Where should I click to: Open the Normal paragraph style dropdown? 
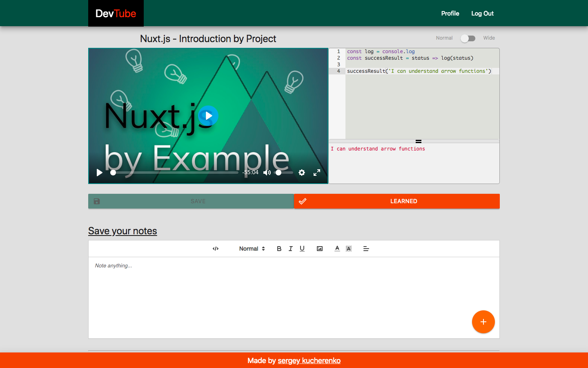pos(252,249)
